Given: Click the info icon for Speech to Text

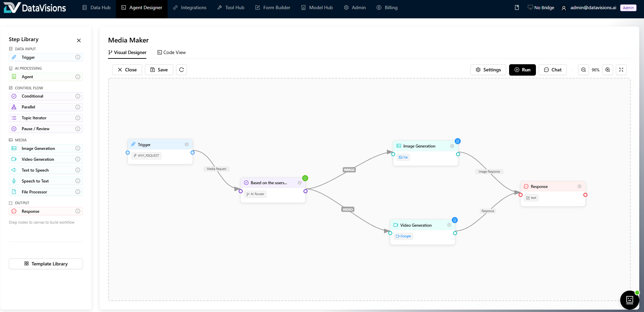Looking at the screenshot, I should pyautogui.click(x=78, y=181).
